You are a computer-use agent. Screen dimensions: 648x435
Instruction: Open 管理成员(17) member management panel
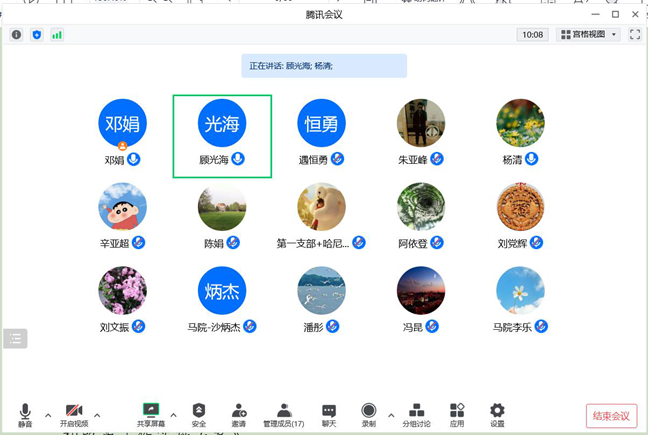[x=284, y=414]
